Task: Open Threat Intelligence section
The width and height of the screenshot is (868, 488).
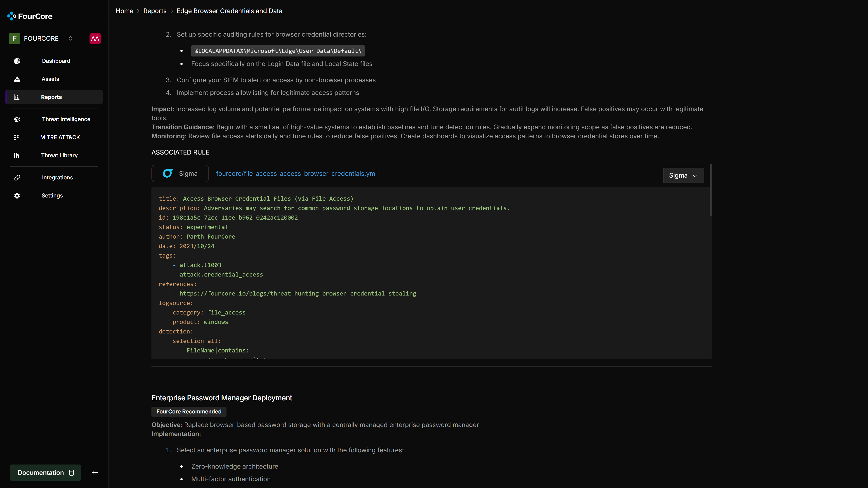Action: click(x=54, y=119)
